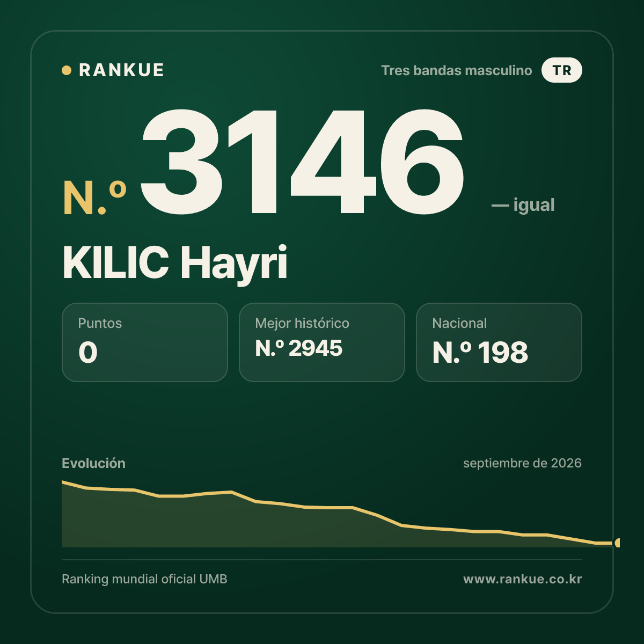This screenshot has width=644, height=644.
Task: Click the 'N.º 2945' best rank value
Action: pos(299,348)
